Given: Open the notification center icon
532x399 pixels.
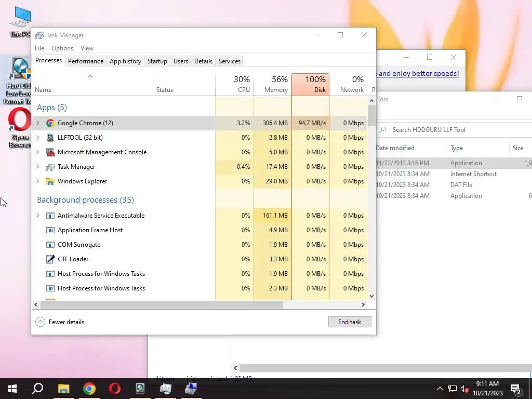Looking at the screenshot, I should [516, 389].
